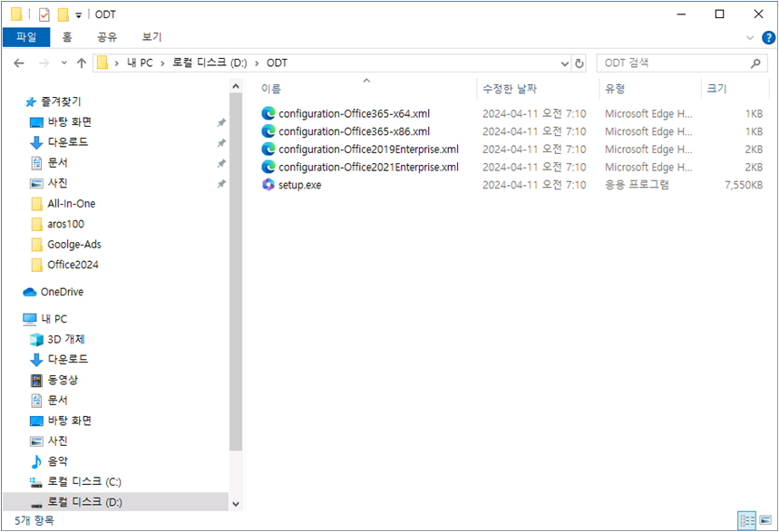Open 바탕 화면 under 내 PC
The image size is (779, 532).
tap(61, 421)
